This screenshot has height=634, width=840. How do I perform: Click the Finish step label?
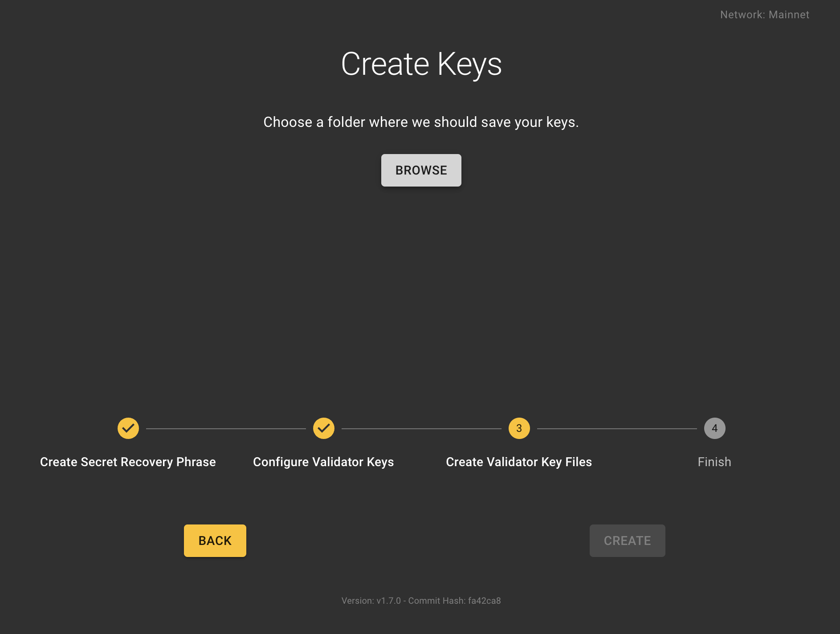714,462
